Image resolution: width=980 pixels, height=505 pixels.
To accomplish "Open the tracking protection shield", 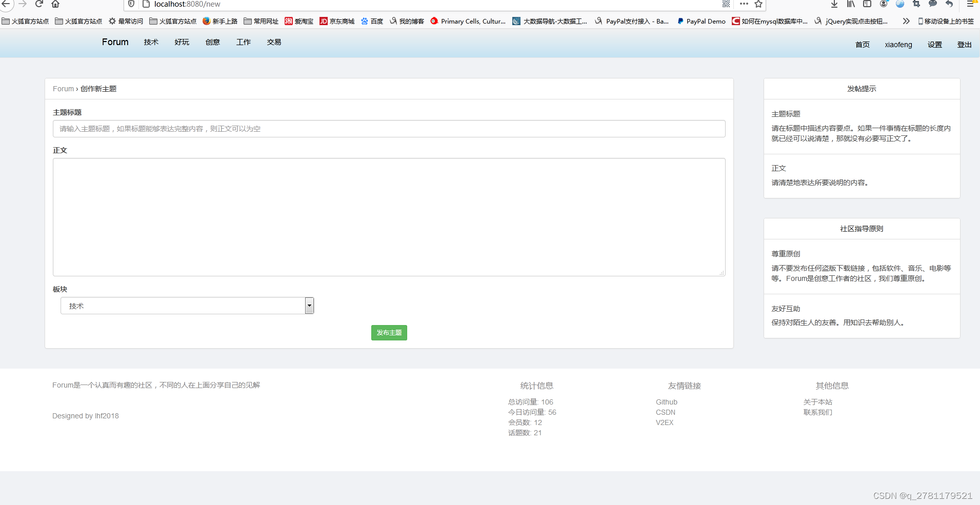I will pyautogui.click(x=131, y=4).
